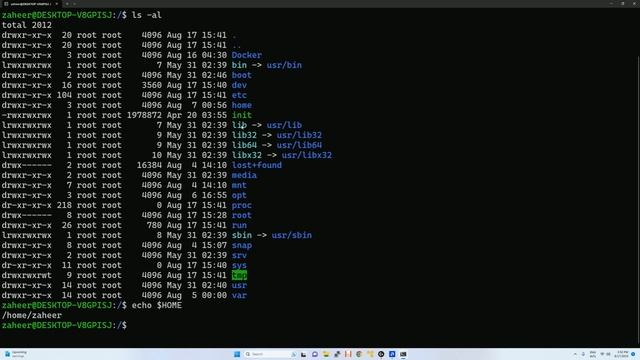640x360 pixels.
Task: Click the 'home' directory name
Action: click(242, 105)
